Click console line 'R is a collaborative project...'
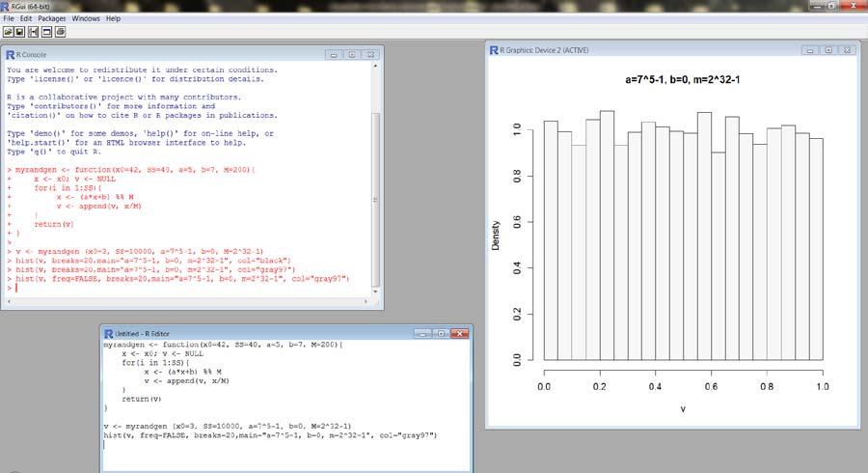Screen dimensions: 868x473 pyautogui.click(x=124, y=97)
